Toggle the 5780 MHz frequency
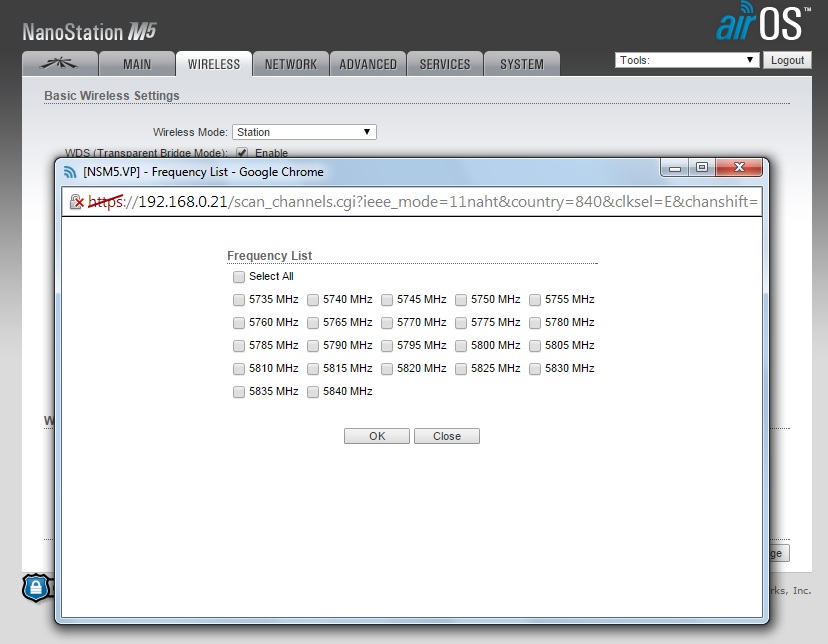This screenshot has width=828, height=644. (534, 323)
